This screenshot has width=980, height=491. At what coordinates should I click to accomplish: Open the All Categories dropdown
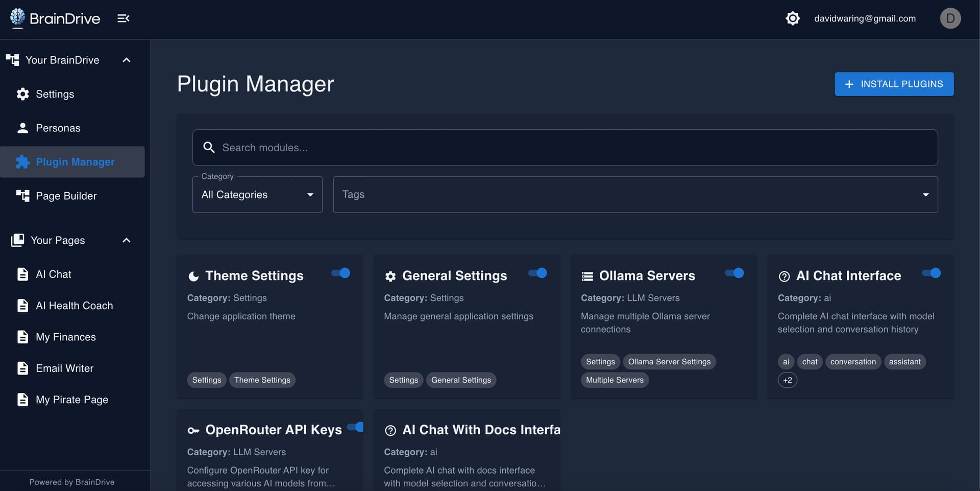257,195
